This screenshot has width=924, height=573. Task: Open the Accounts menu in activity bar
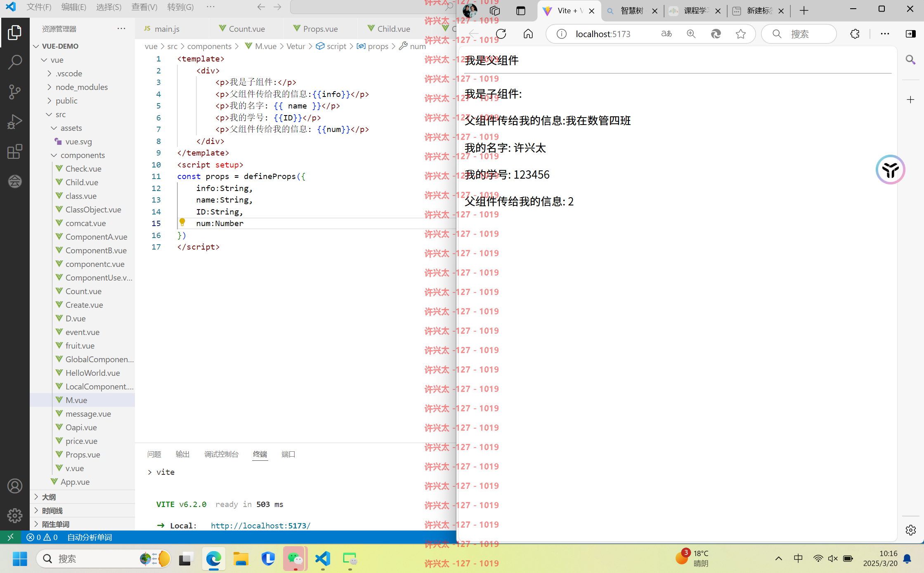pyautogui.click(x=14, y=486)
